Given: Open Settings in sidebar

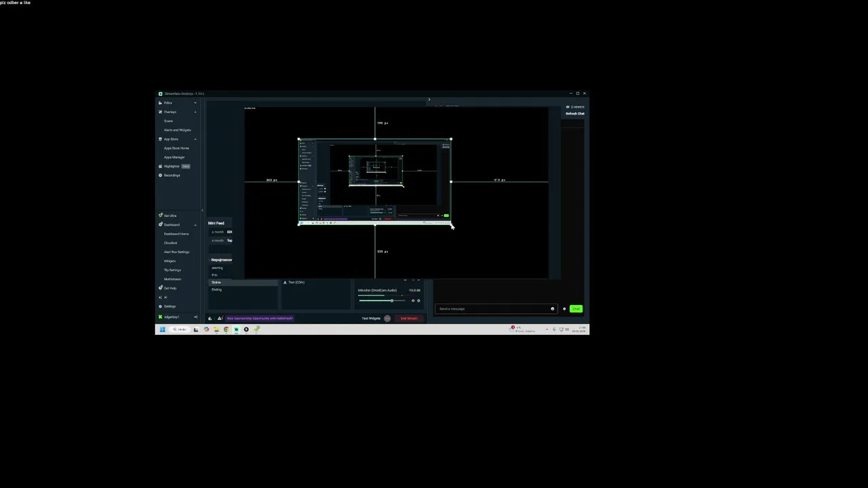Looking at the screenshot, I should [x=170, y=306].
